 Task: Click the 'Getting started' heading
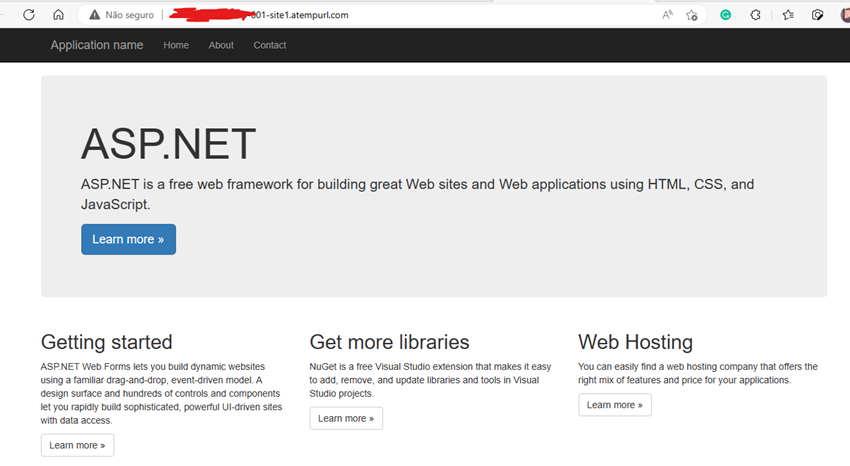pos(106,342)
